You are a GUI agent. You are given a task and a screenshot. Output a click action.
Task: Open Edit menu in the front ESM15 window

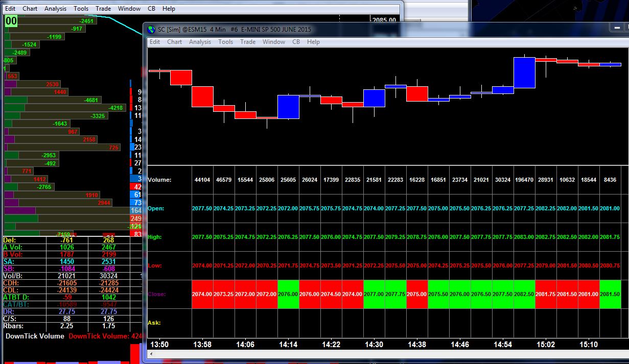[x=155, y=42]
